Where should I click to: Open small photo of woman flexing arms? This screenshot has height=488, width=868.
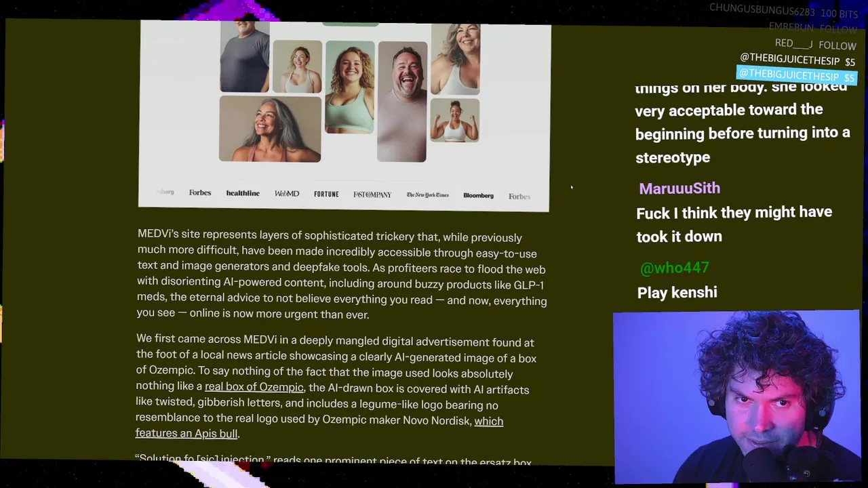click(x=454, y=120)
